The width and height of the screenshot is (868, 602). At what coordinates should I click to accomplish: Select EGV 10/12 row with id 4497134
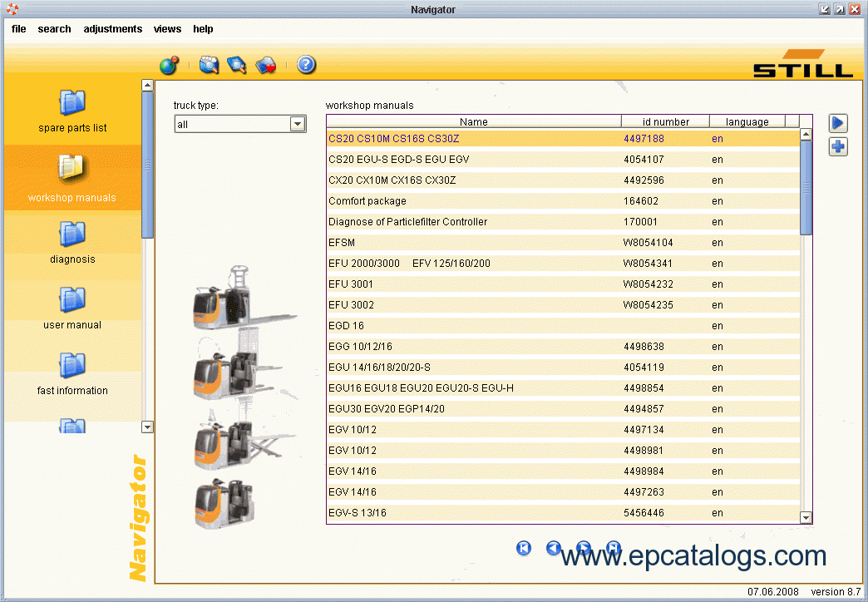tap(564, 430)
